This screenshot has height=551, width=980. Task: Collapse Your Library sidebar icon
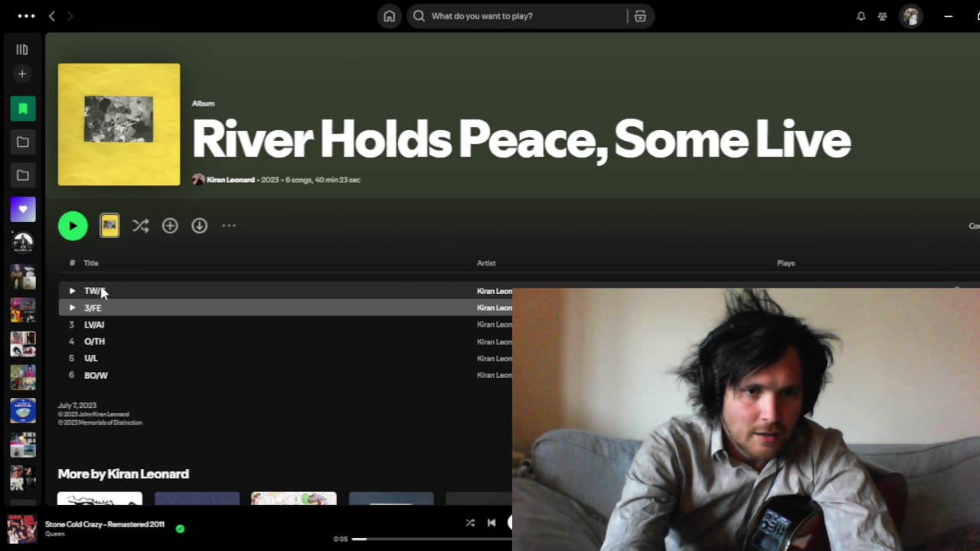(22, 50)
